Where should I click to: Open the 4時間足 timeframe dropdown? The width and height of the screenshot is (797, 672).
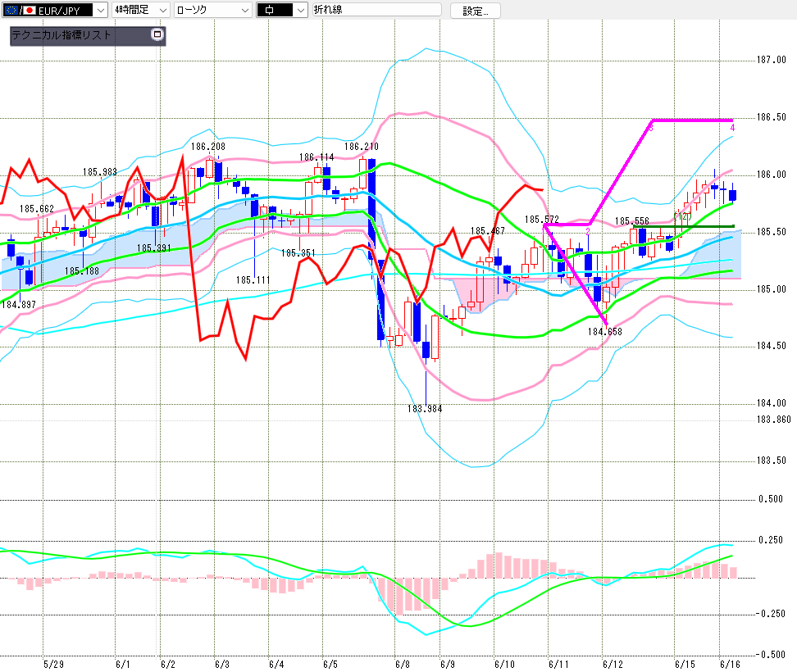coord(140,10)
